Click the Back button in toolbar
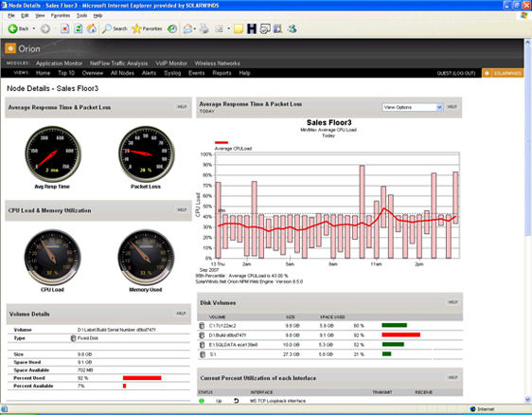The height and width of the screenshot is (415, 532). pyautogui.click(x=18, y=28)
